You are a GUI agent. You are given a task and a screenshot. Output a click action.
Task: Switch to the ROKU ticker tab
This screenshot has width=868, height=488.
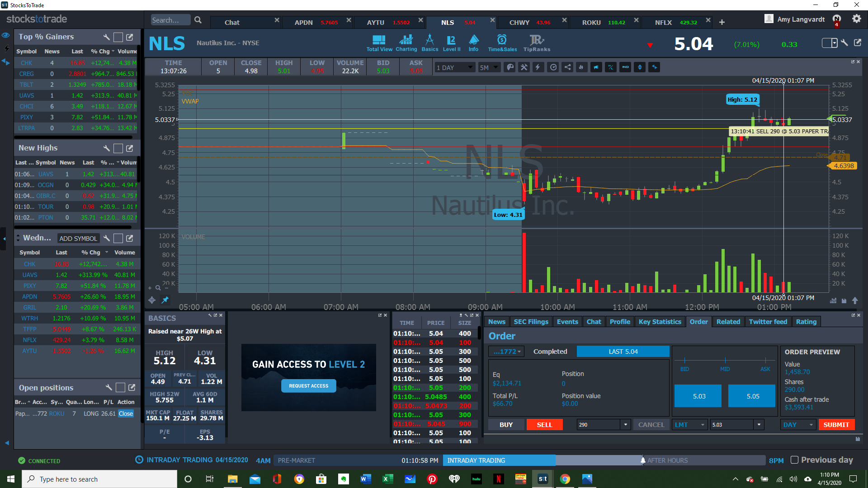591,22
